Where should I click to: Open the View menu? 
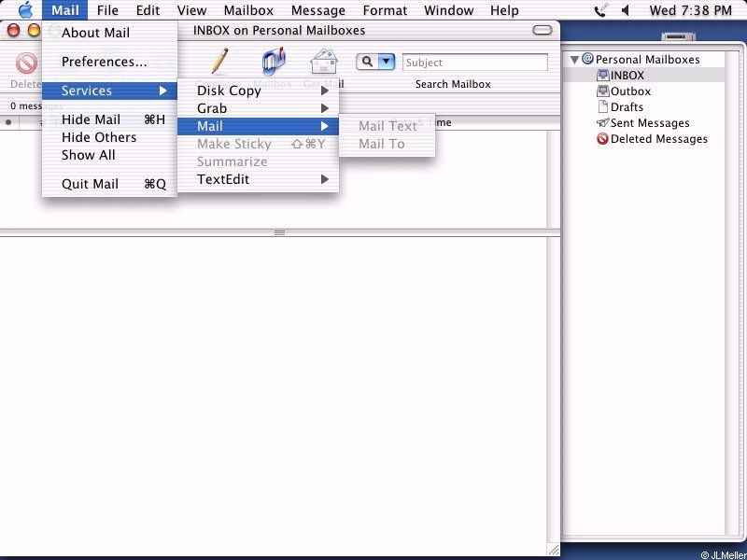click(x=192, y=10)
